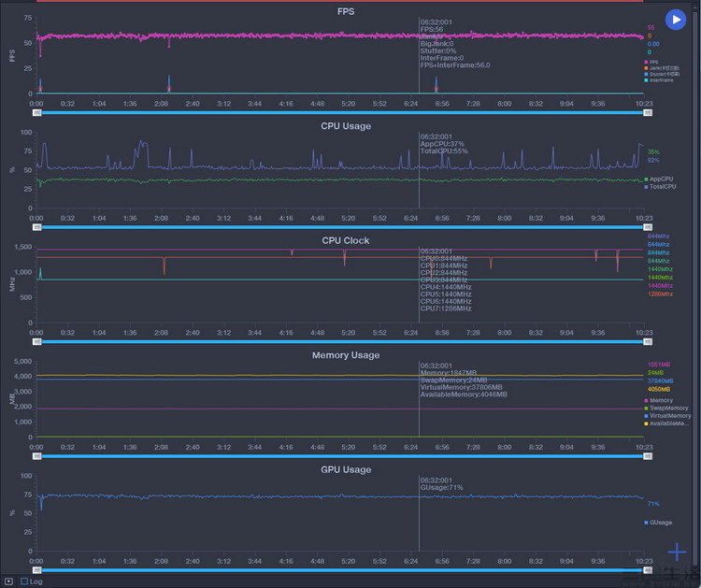The height and width of the screenshot is (588, 701).
Task: Click the stutter value 0.00
Action: click(653, 44)
